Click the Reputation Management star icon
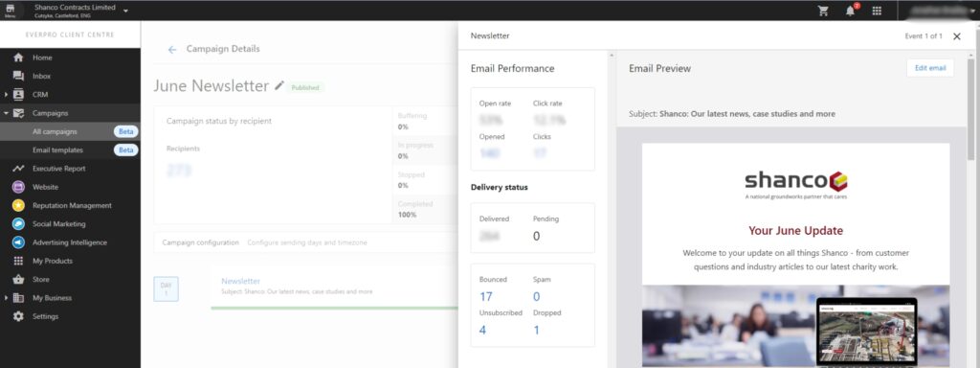 [x=18, y=205]
